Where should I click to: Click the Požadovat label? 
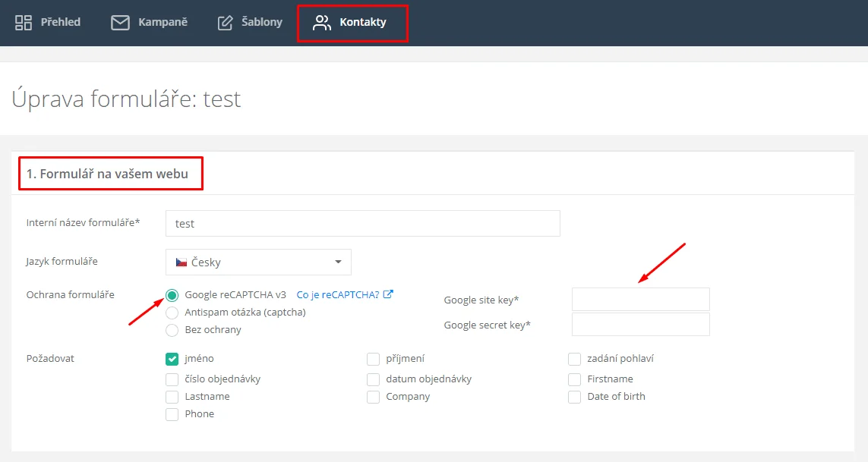point(50,359)
